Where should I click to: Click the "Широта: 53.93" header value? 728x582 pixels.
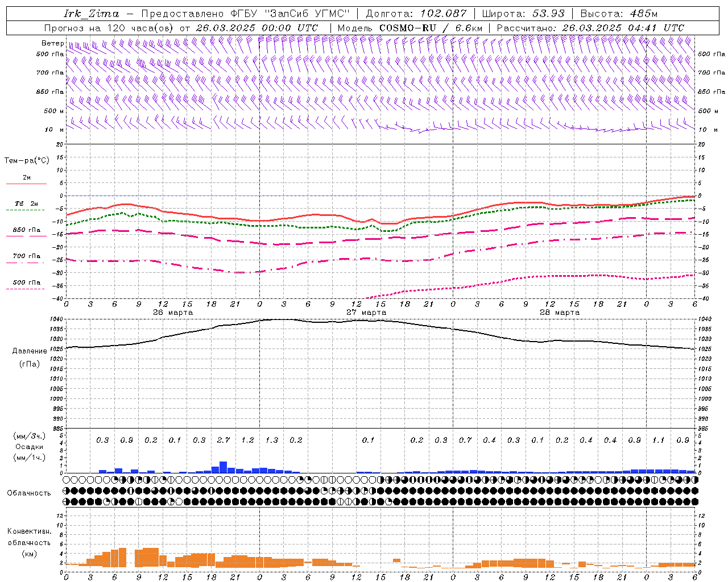click(523, 14)
